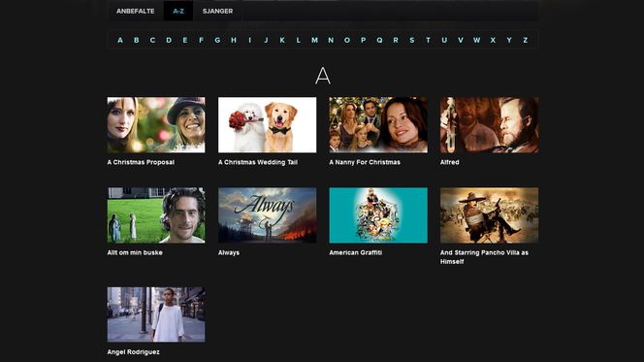Jump to letter H in the alphabet bar

(x=234, y=40)
